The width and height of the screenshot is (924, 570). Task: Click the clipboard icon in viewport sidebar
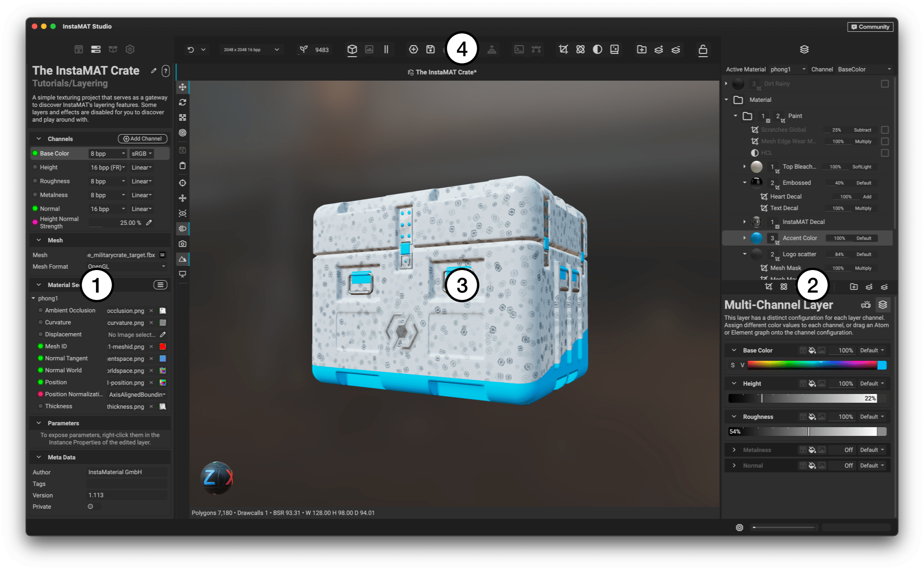coord(183,165)
